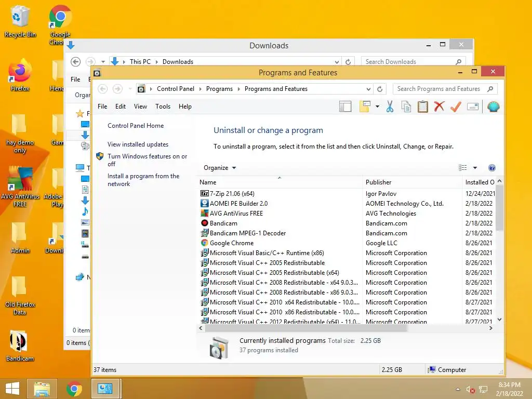Open the Help menu
The height and width of the screenshot is (399, 532).
[185, 107]
